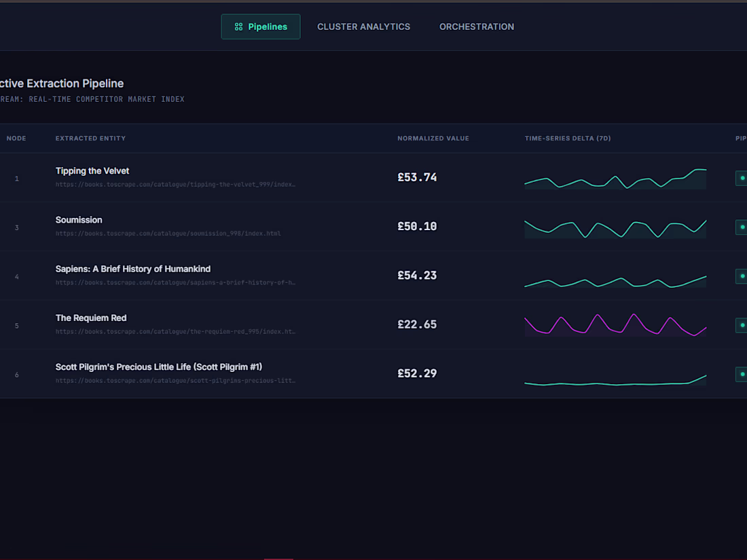The height and width of the screenshot is (560, 747).
Task: Click the status badge for Scott Pilgrim row
Action: click(x=742, y=374)
